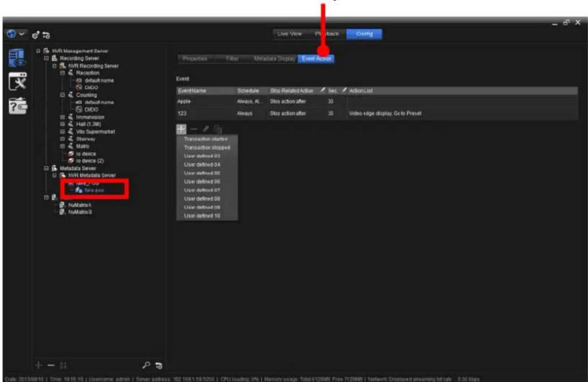Click 'Video edge display, Go to Preset' action
Screen dimensions: 588x382
385,113
